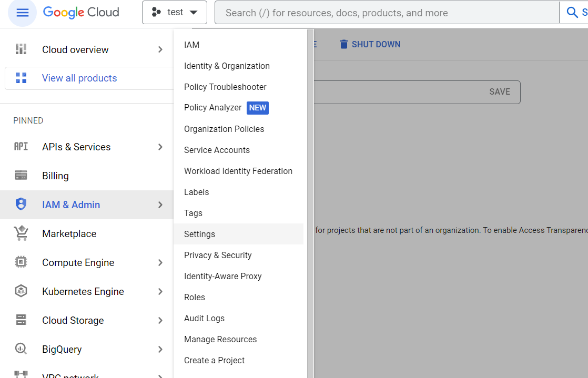Click the IAM & Admin menu label
Image resolution: width=588 pixels, height=378 pixels.
tap(71, 205)
